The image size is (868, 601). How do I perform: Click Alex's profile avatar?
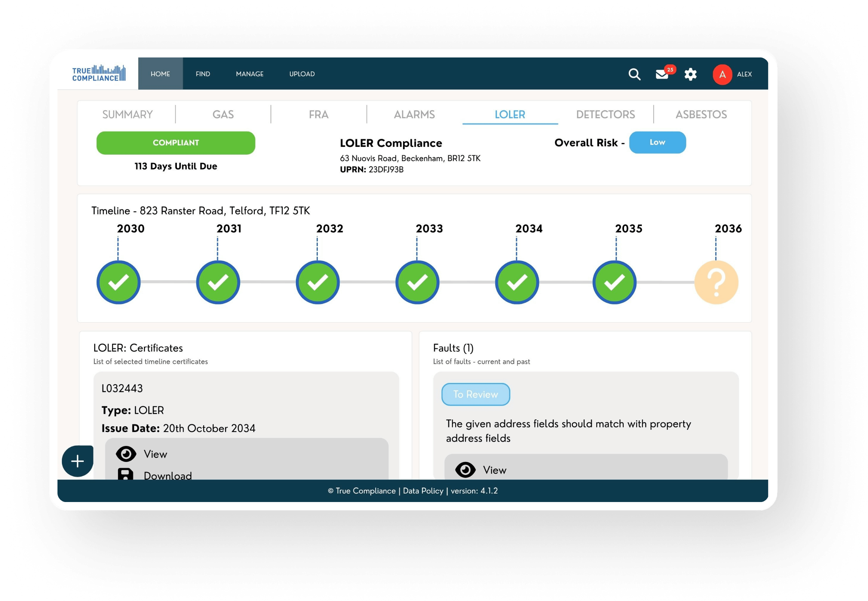pos(722,75)
